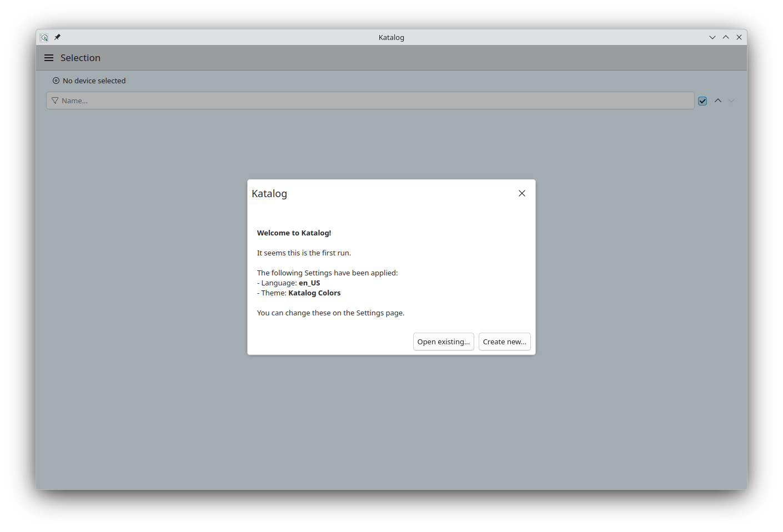Close the Katalog welcome dialog
Screen dimensions: 783x532
pos(522,193)
